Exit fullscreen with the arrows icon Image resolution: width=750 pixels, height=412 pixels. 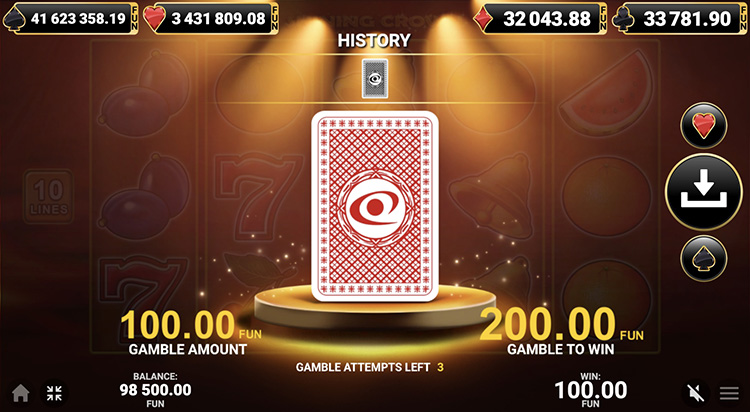pos(54,393)
